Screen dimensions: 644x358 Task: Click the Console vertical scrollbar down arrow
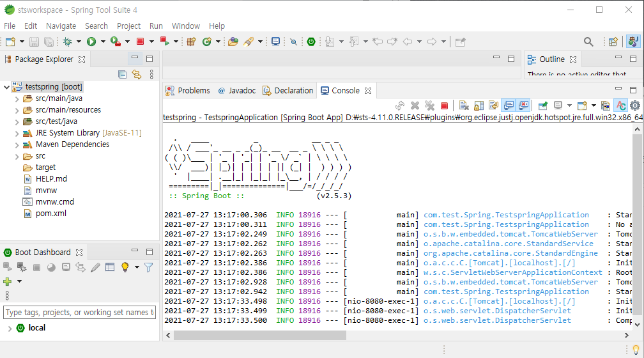click(637, 324)
